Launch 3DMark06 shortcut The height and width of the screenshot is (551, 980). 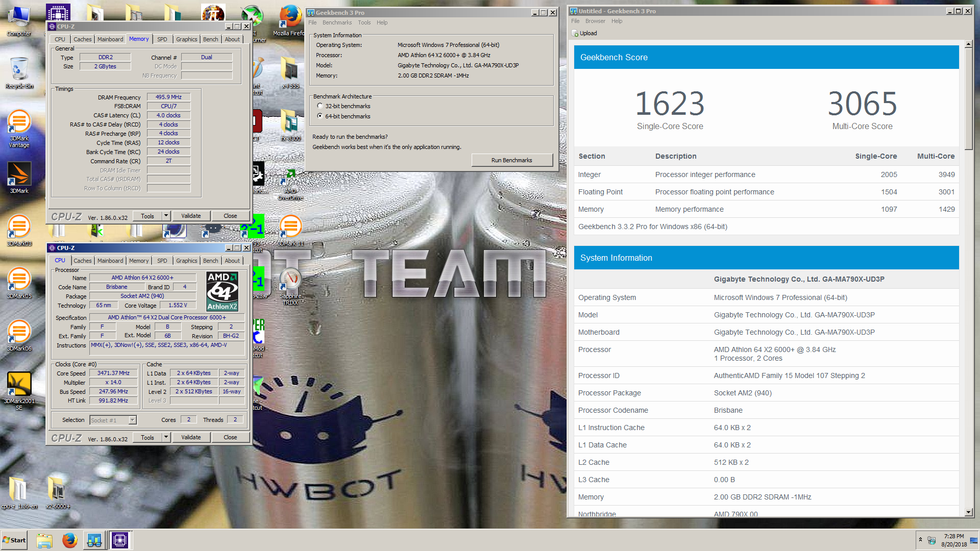(19, 336)
